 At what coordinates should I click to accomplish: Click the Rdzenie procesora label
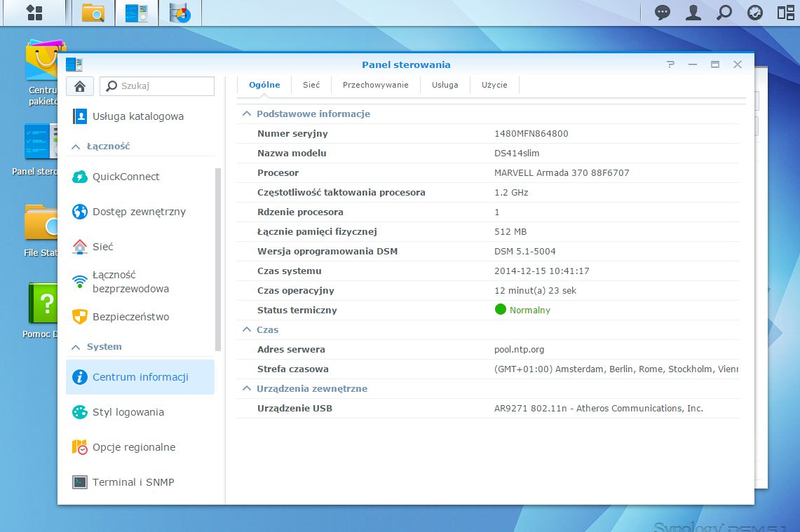[300, 212]
